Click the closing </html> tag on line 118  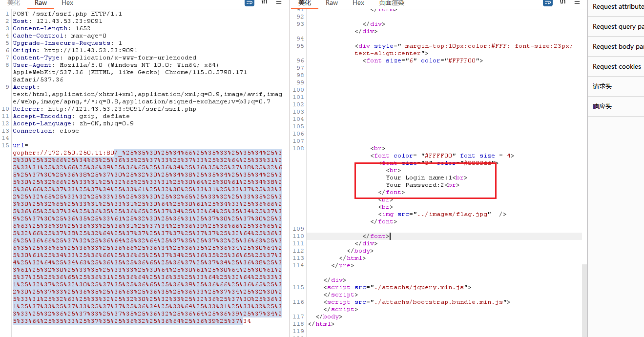[x=321, y=324]
